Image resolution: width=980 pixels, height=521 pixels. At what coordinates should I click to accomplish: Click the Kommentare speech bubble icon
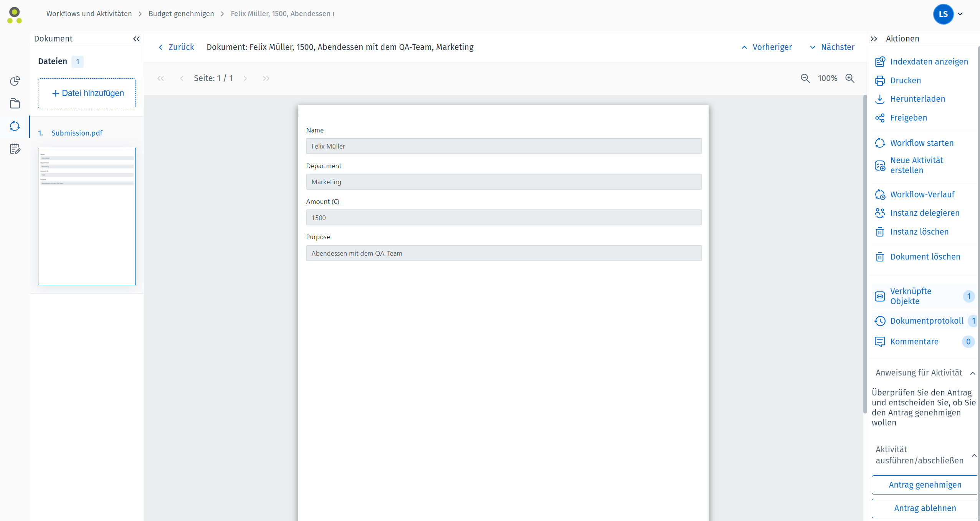tap(880, 342)
